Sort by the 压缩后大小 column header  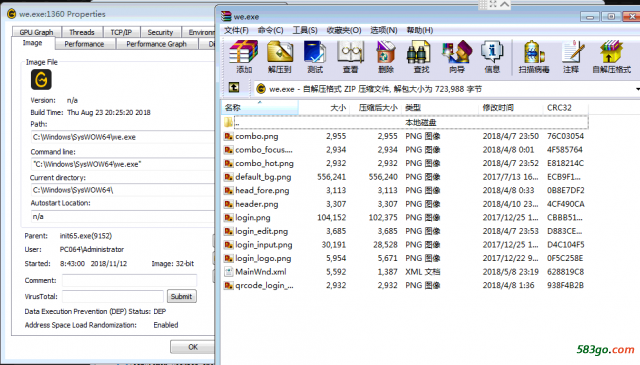[x=376, y=108]
